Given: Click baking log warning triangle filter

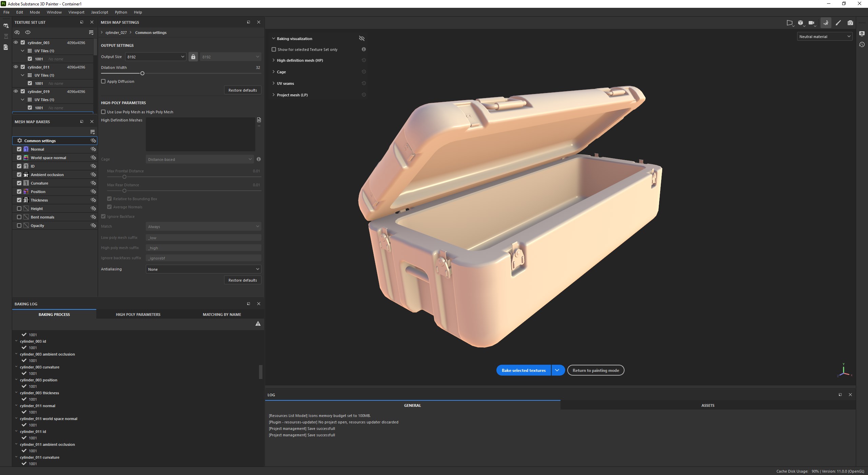Looking at the screenshot, I should click(258, 324).
